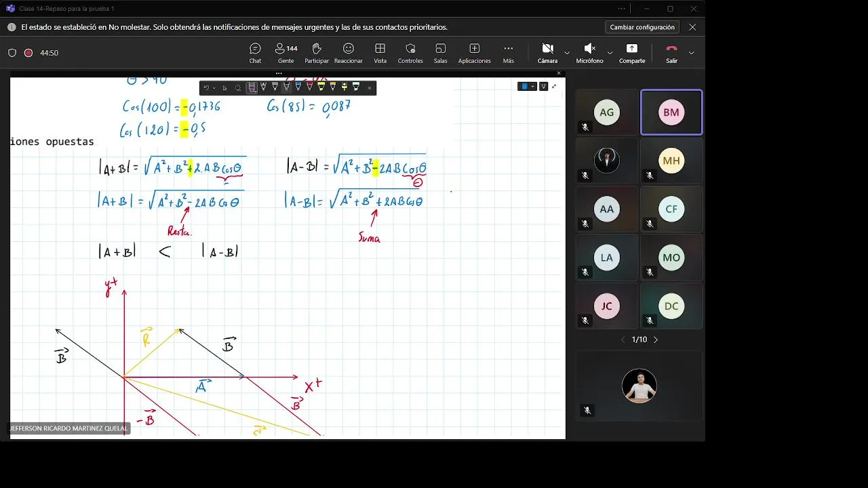868x488 pixels.
Task: Click the expand full screen arrows icon
Action: click(x=554, y=86)
